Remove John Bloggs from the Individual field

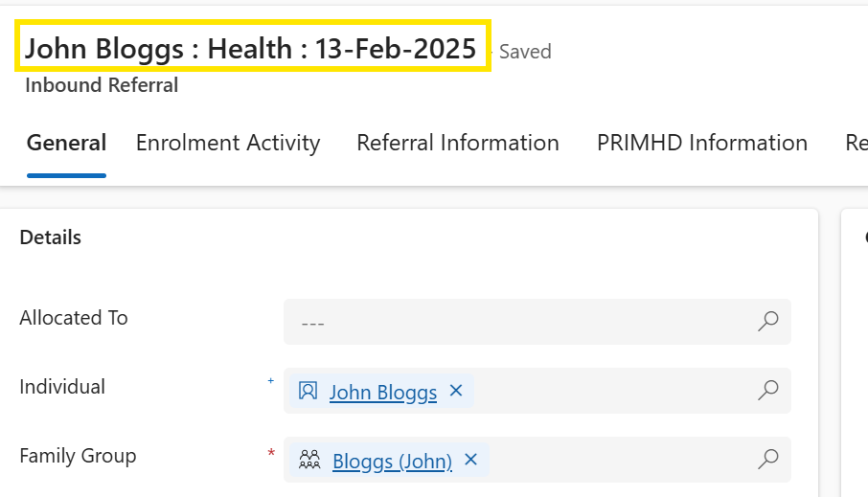click(456, 391)
